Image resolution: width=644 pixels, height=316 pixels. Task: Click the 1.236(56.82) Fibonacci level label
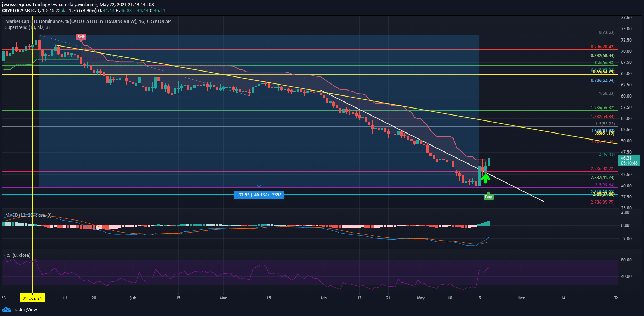[602, 108]
